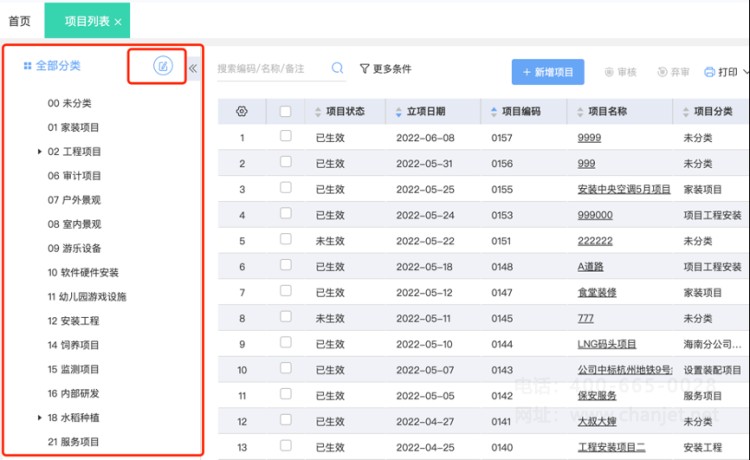Toggle the select-all header checkbox

pos(286,111)
